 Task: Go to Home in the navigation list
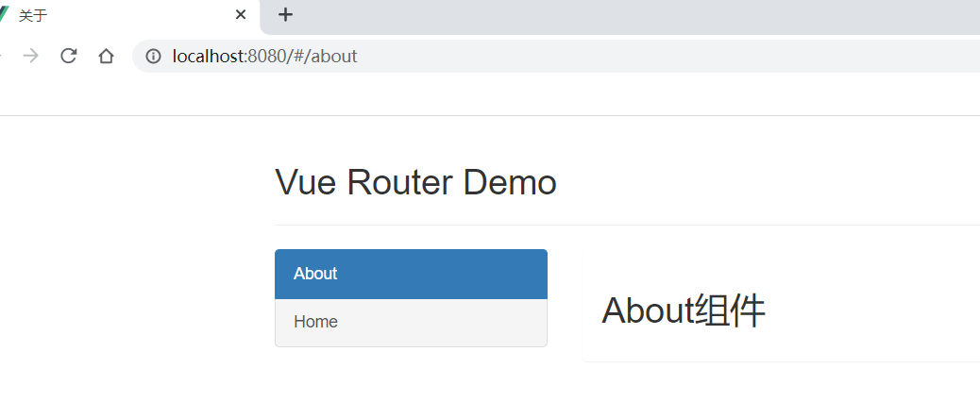click(x=411, y=322)
